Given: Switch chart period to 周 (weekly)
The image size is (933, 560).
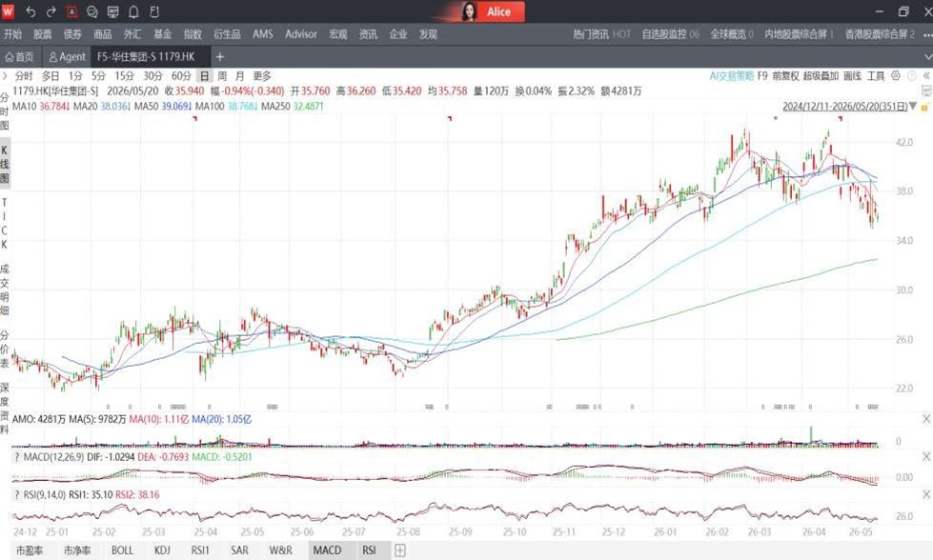Looking at the screenshot, I should [x=222, y=75].
